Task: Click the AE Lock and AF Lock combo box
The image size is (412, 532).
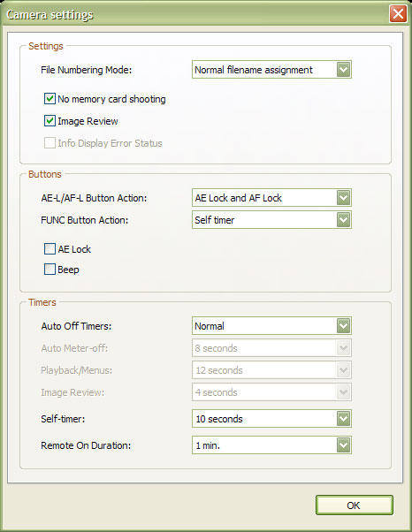Action: click(271, 198)
